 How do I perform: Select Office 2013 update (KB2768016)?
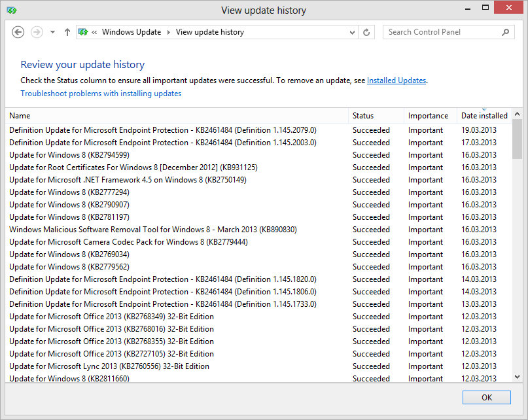pos(258,330)
